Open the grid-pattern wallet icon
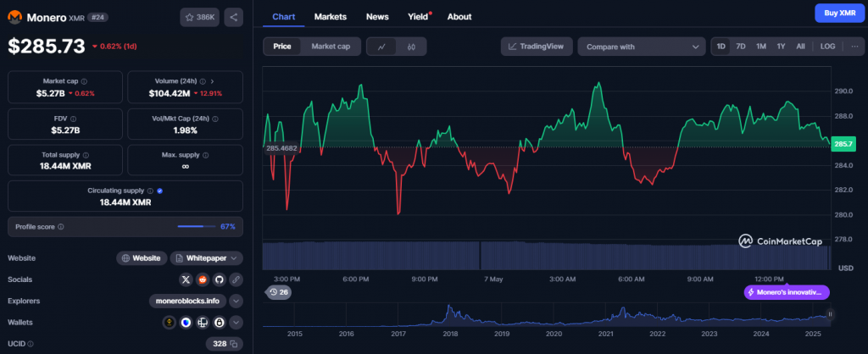The width and height of the screenshot is (868, 354). click(x=203, y=323)
